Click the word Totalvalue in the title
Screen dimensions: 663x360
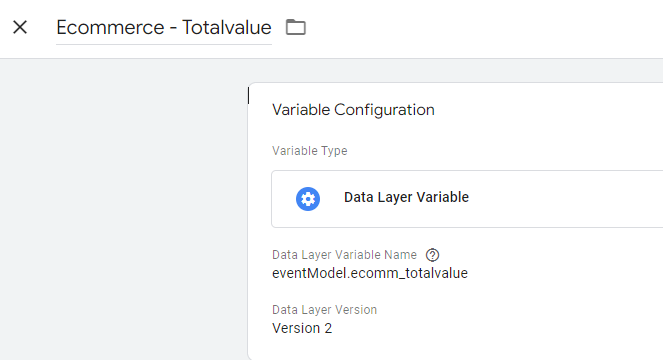coord(227,28)
